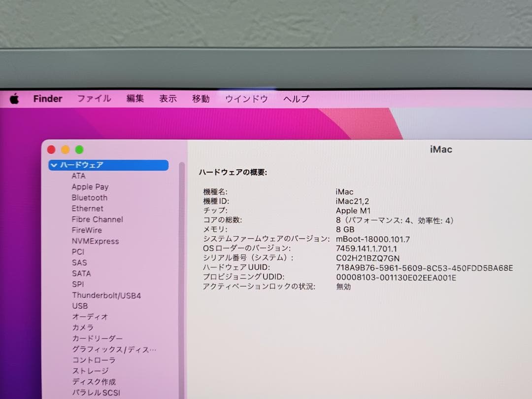Select NVMExpress in the sidebar
Screen dimensions: 532x399
pyautogui.click(x=96, y=241)
